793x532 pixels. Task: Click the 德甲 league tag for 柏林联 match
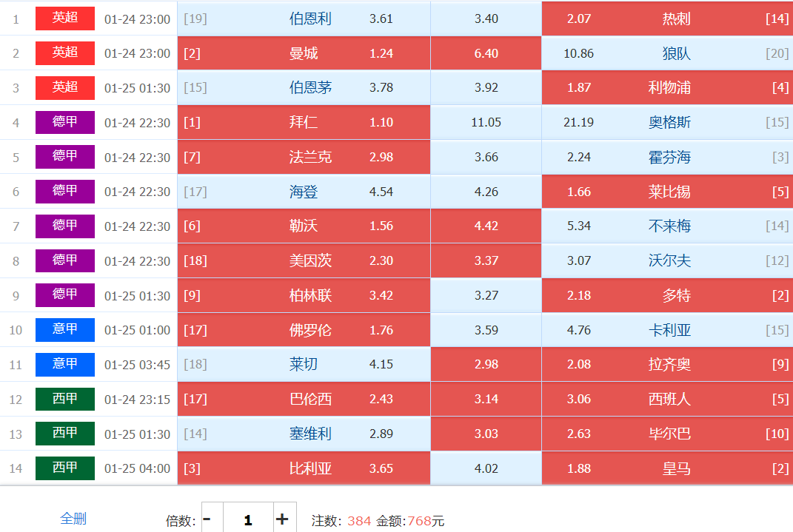coord(65,295)
